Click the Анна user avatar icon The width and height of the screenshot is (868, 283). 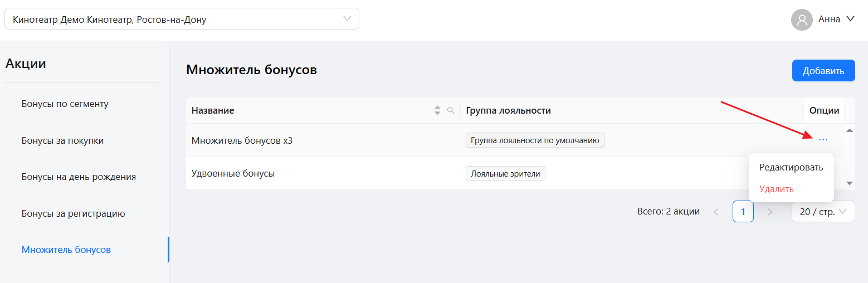pyautogui.click(x=802, y=19)
